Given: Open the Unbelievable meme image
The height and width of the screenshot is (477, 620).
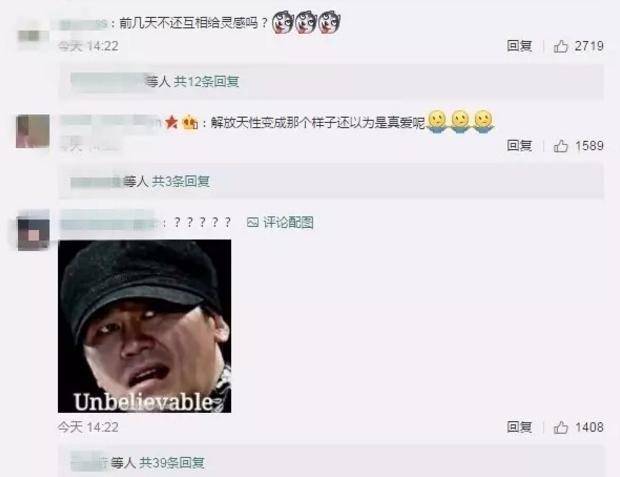Looking at the screenshot, I should (x=145, y=326).
